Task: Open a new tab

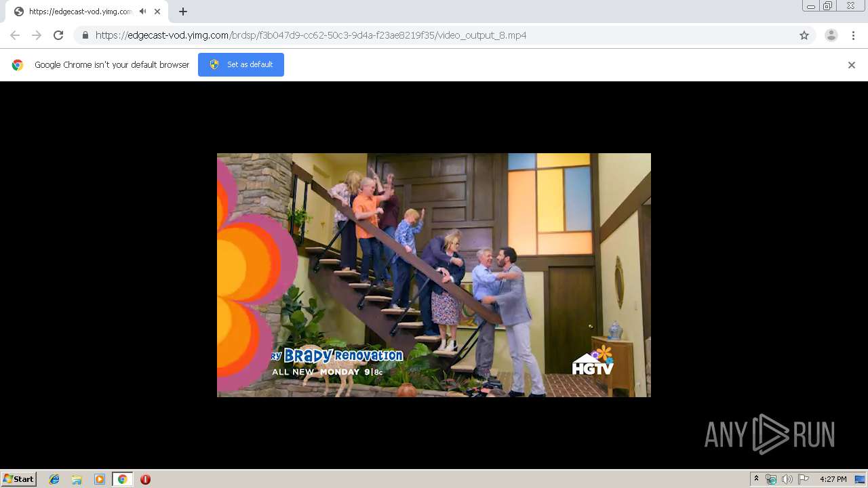Action: pyautogui.click(x=183, y=12)
